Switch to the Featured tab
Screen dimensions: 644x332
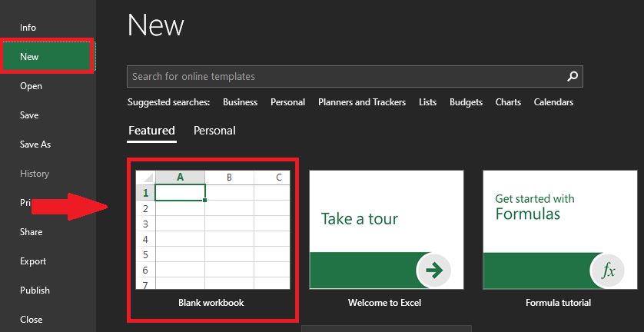tap(151, 131)
